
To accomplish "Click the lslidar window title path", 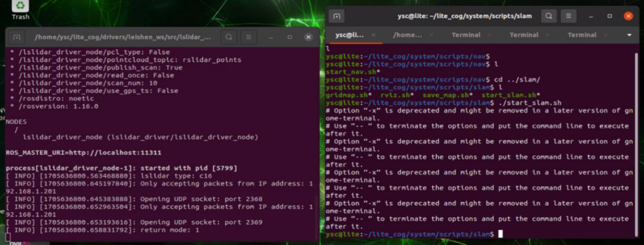I will click(x=123, y=37).
